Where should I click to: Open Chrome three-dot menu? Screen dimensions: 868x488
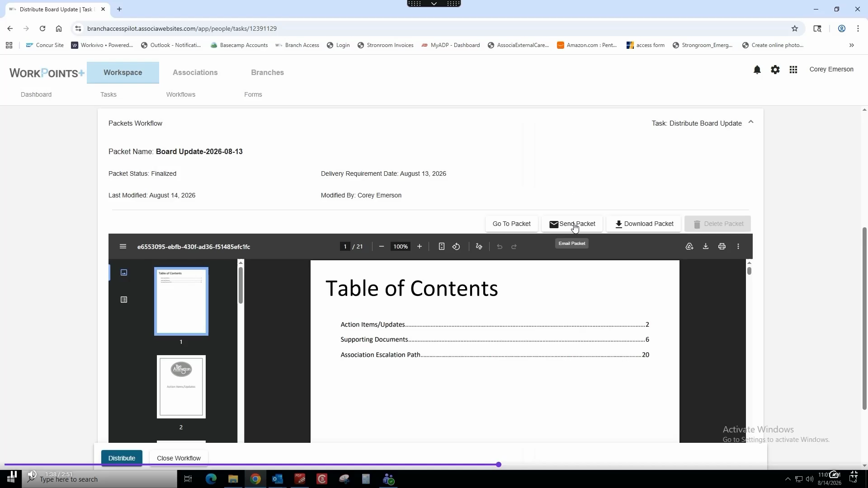(858, 28)
